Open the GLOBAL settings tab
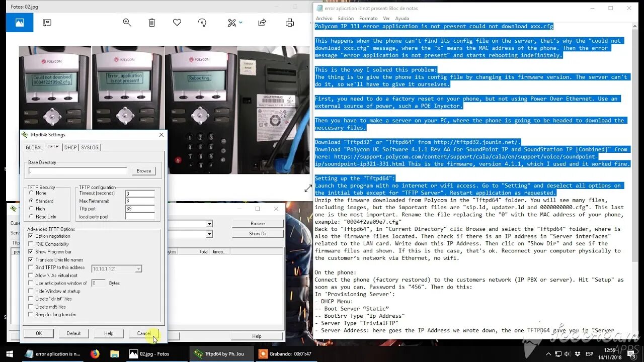 tap(34, 147)
